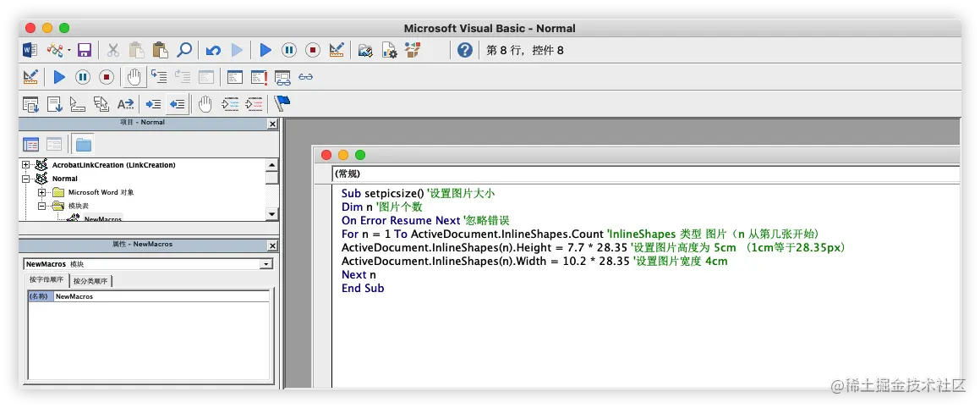
Task: Open Visual Basic help question mark
Action: click(465, 50)
